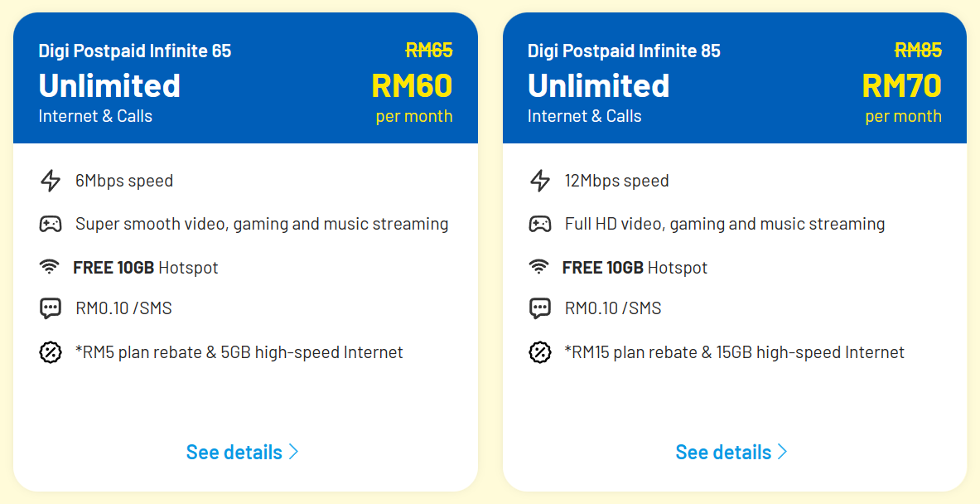Select the Digi Postpaid Infinite 65 title
The width and height of the screenshot is (980, 504).
[x=135, y=51]
